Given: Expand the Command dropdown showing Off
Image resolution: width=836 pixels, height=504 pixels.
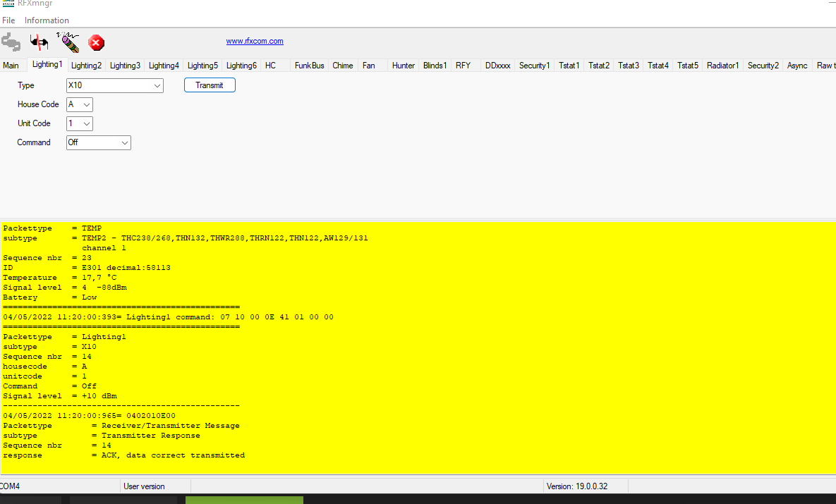Looking at the screenshot, I should tap(99, 143).
